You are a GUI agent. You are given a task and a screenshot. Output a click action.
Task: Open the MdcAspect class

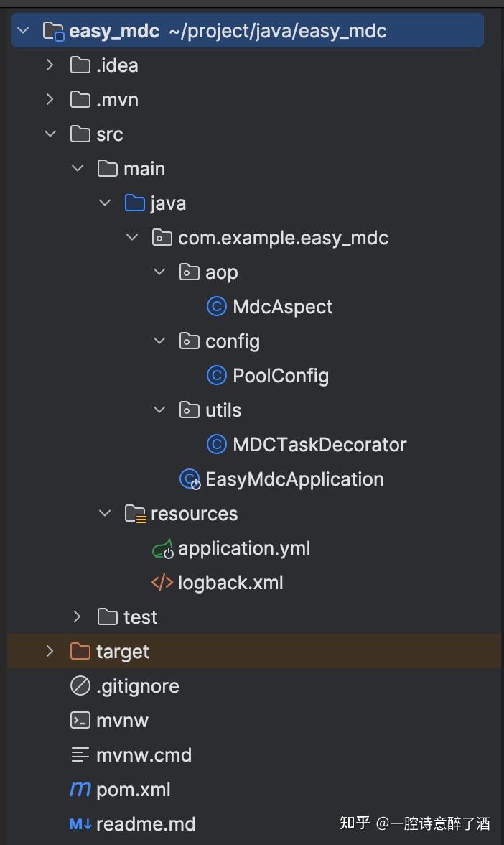(281, 306)
